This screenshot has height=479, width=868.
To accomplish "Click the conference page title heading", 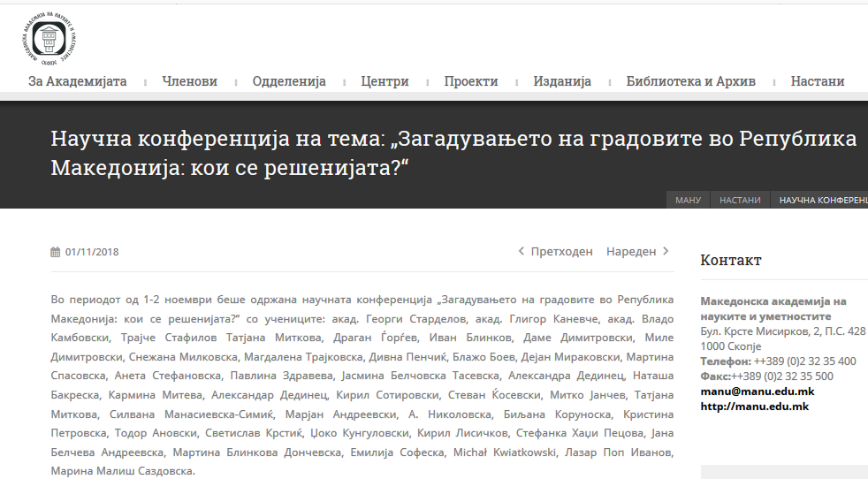I will click(453, 153).
